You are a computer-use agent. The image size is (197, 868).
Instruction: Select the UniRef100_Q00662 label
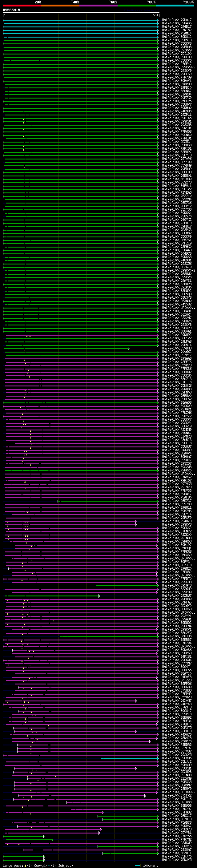click(176, 352)
